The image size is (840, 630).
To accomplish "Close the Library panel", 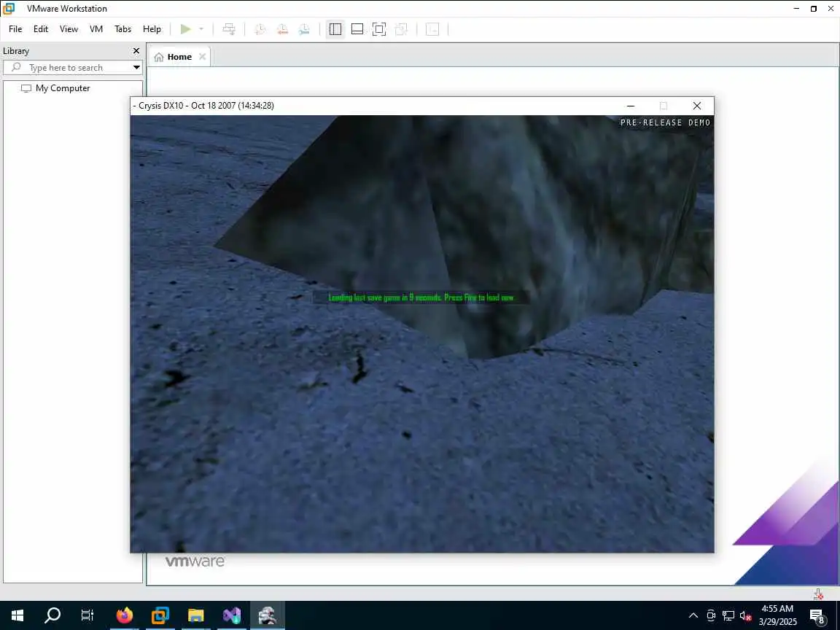I will coord(136,51).
